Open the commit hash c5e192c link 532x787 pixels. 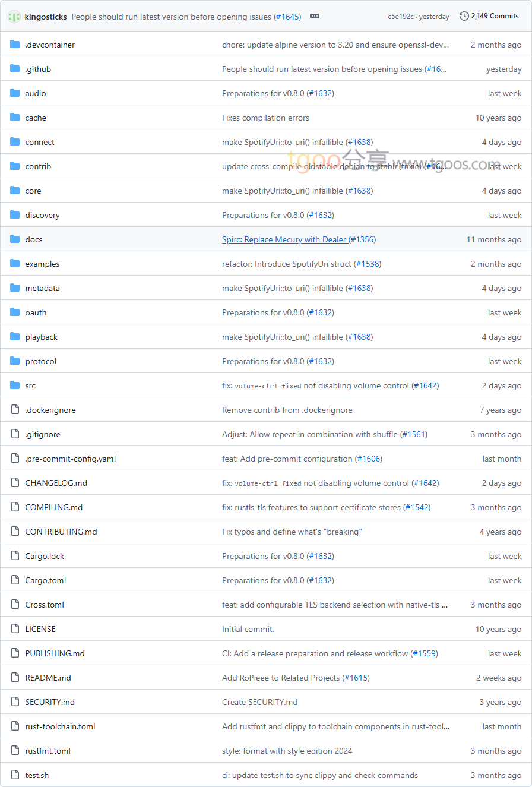[401, 17]
